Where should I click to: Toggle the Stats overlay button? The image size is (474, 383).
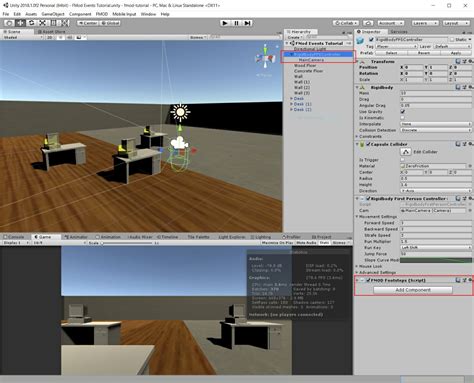point(324,243)
